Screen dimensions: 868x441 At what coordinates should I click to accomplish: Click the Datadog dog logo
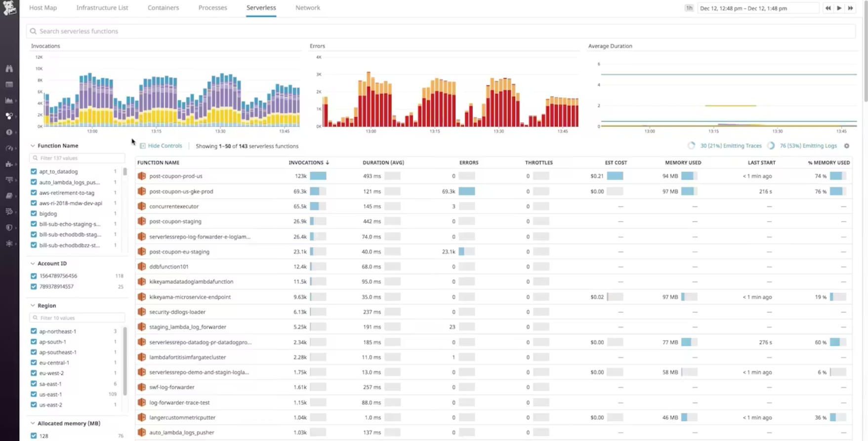tap(9, 8)
